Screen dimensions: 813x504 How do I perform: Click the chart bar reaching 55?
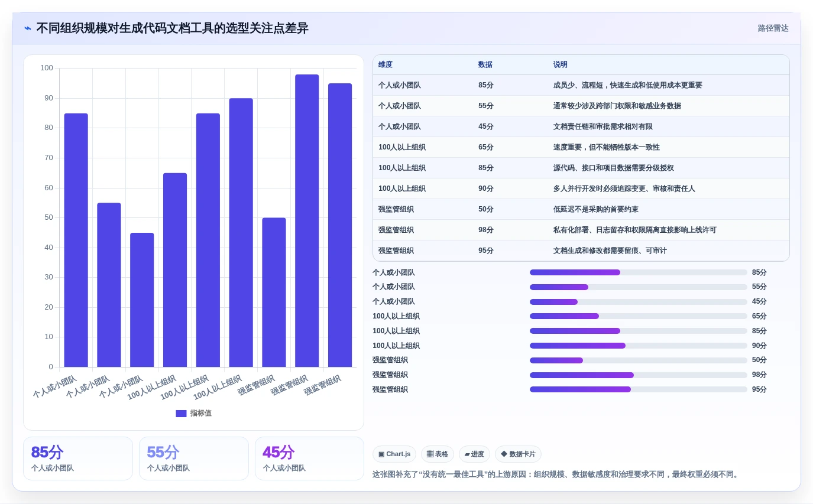(109, 285)
